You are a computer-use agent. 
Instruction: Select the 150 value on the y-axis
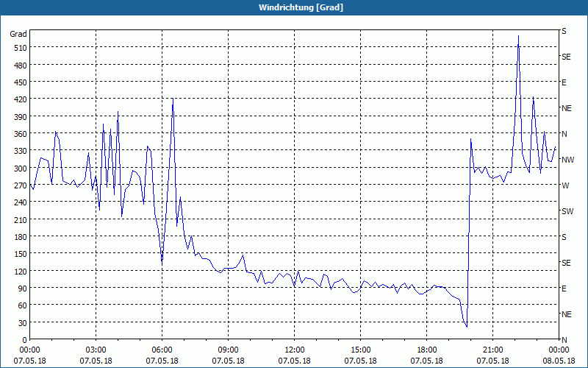pos(21,254)
